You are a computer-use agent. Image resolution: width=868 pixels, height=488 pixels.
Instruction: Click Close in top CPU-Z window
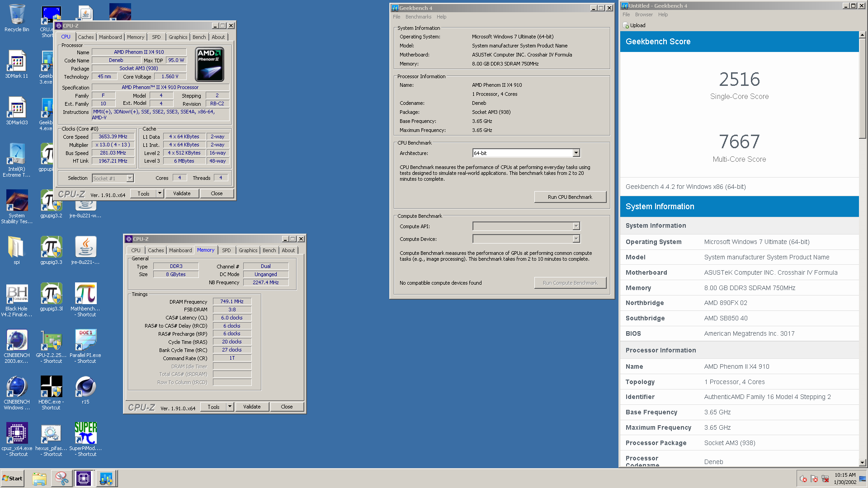217,193
